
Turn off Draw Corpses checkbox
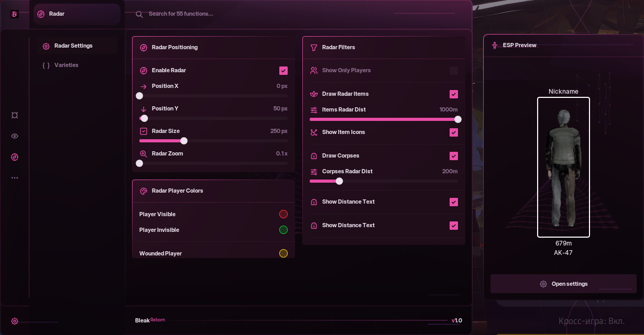454,156
